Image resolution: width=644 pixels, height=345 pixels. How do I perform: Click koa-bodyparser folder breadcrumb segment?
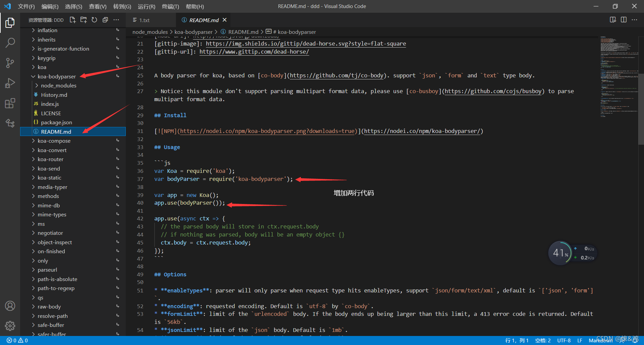[x=194, y=32]
